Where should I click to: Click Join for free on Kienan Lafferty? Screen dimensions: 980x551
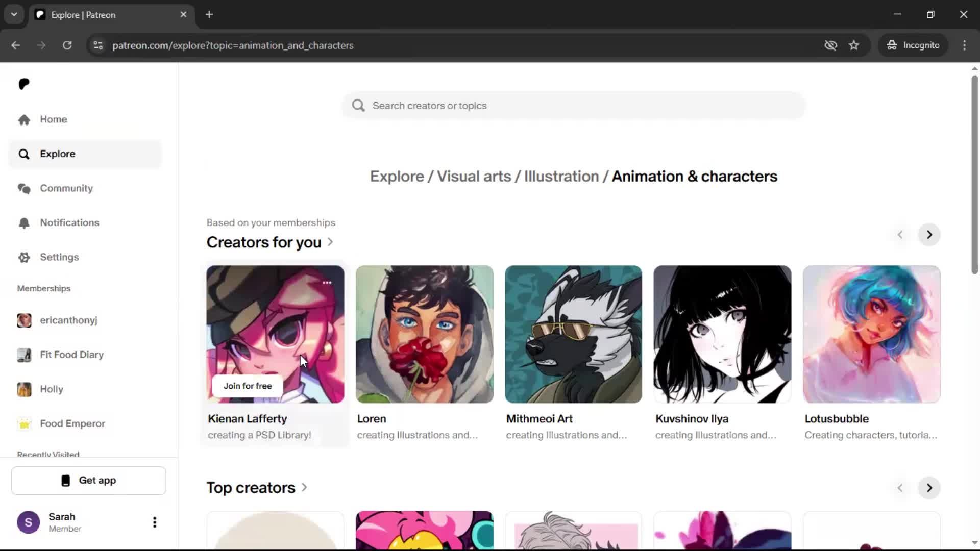pyautogui.click(x=248, y=386)
